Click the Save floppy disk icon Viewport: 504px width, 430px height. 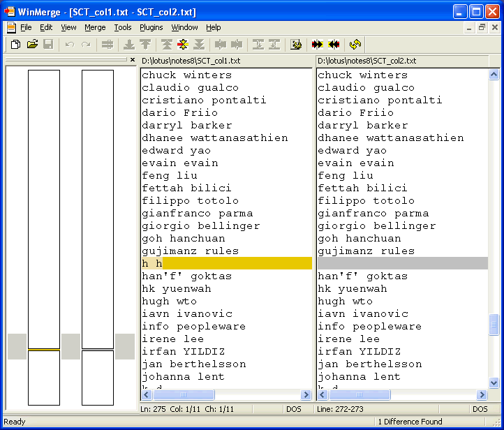coord(48,45)
